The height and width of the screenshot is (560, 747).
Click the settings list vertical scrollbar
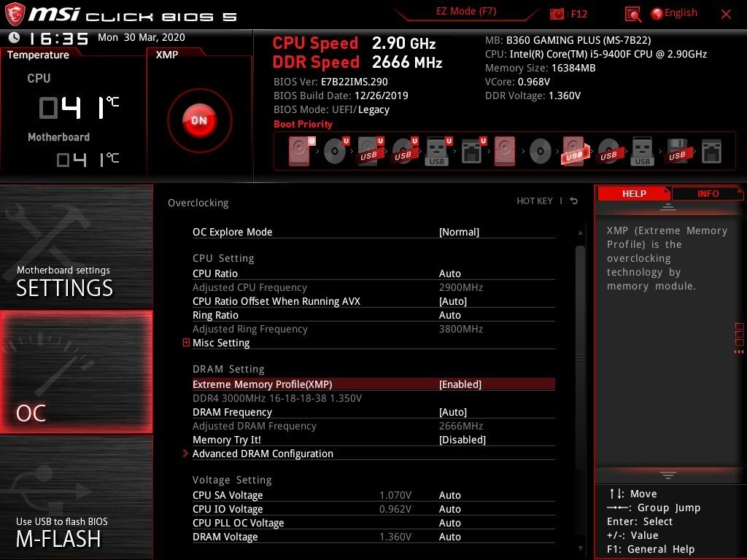click(x=580, y=357)
